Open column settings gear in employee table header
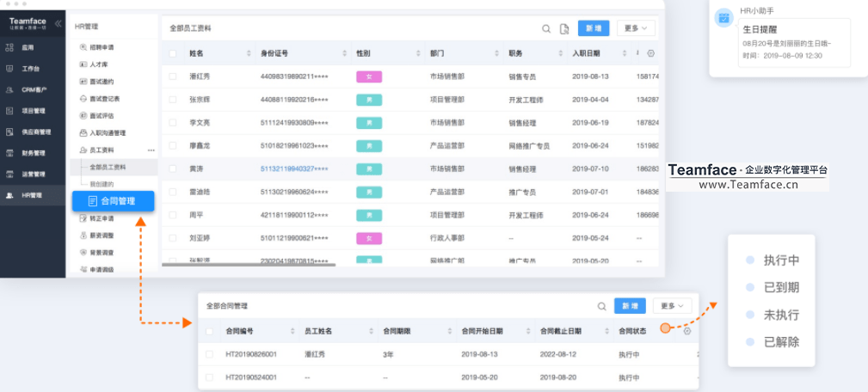Image resolution: width=868 pixels, height=392 pixels. [650, 53]
